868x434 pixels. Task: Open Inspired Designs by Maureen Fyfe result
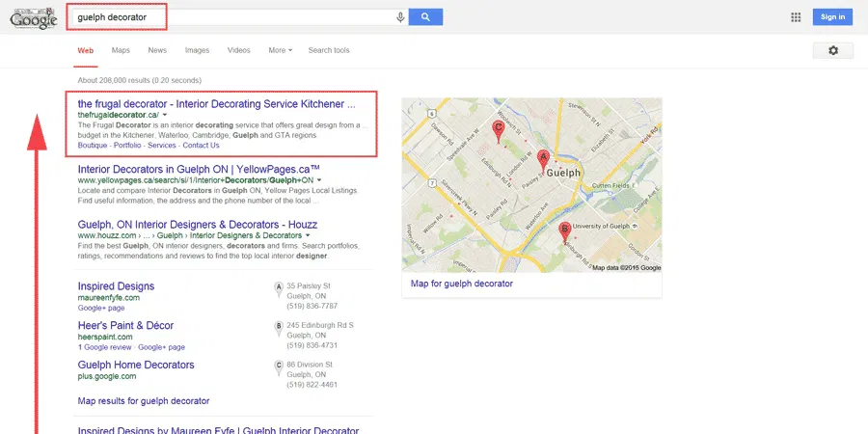coord(219,430)
